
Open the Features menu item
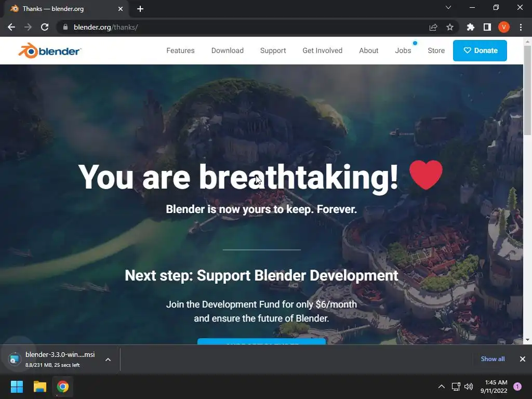pos(180,50)
